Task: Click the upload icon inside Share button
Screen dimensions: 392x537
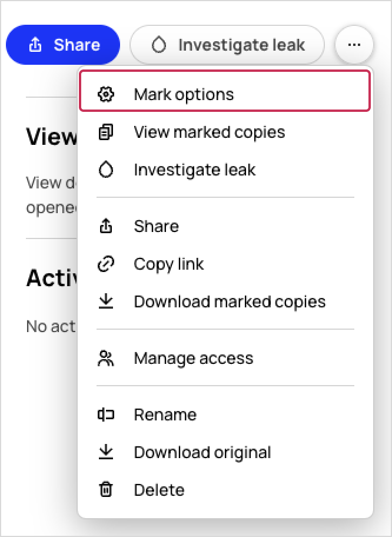Action: click(x=35, y=45)
